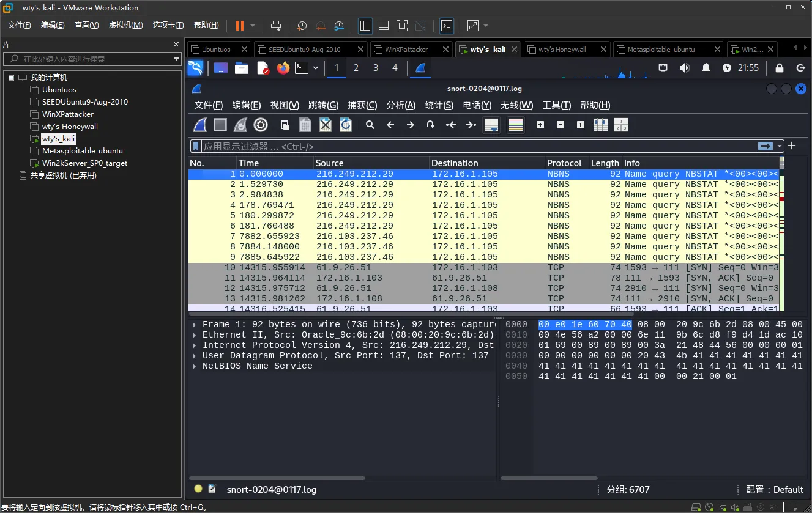The height and width of the screenshot is (513, 812).
Task: Click the stop capture square icon
Action: 220,125
